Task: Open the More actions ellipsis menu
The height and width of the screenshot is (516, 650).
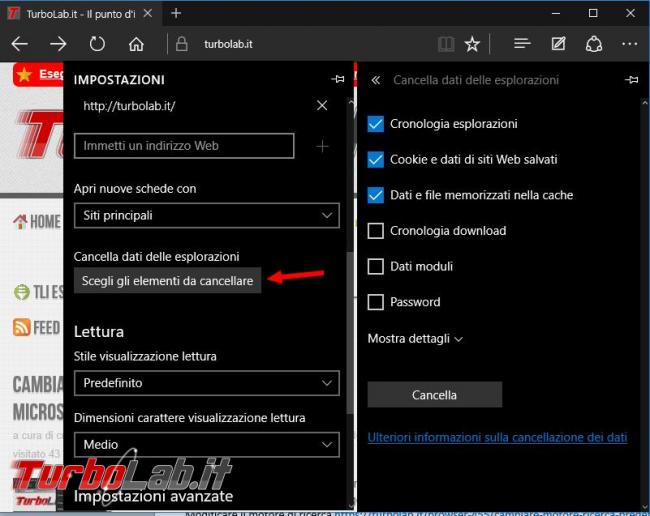Action: pyautogui.click(x=630, y=44)
